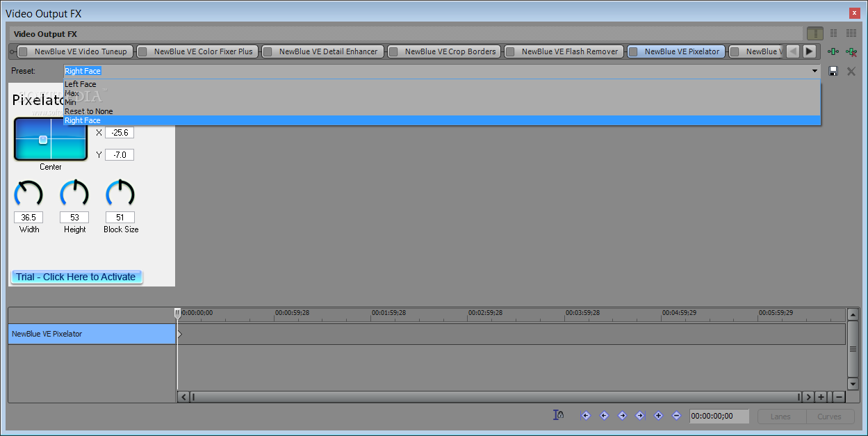Choose Reset to None preset
Screen dimensions: 868x436
442,111
